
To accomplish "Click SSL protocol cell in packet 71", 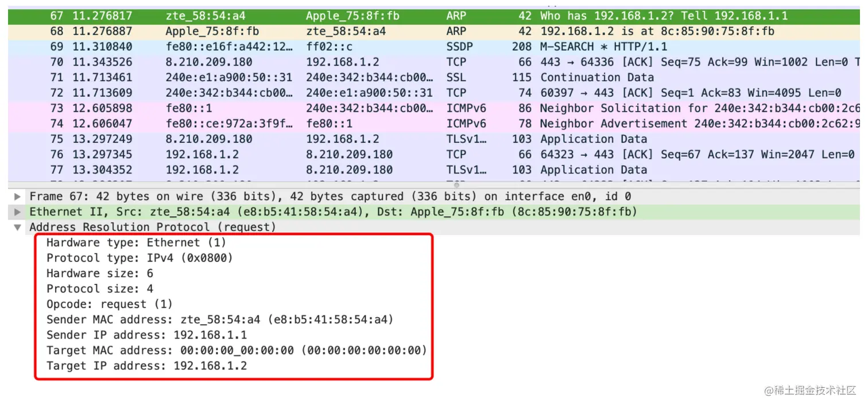I will pyautogui.click(x=456, y=78).
